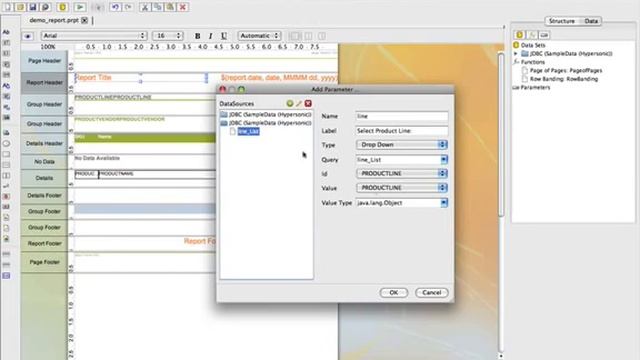Select the rectangle shape tool in palette
This screenshot has height=360, width=640.
(6, 154)
